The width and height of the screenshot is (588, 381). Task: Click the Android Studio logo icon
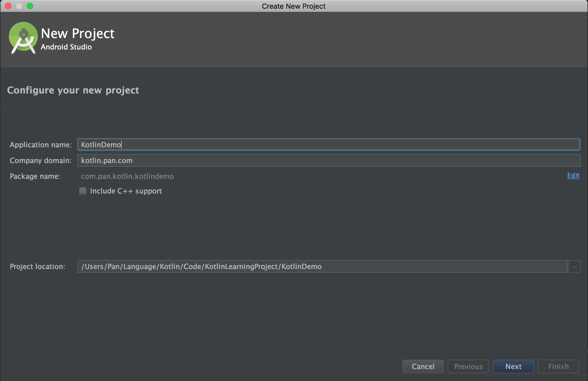coord(23,38)
